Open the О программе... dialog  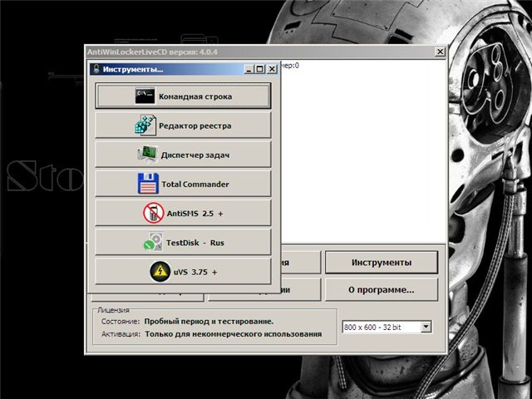(381, 290)
